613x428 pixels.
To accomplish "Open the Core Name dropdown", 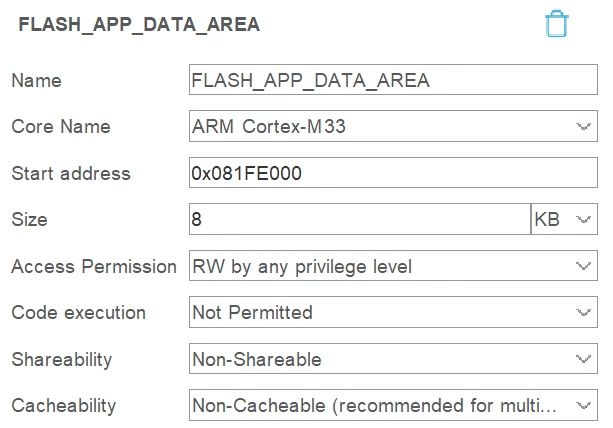I will point(393,126).
